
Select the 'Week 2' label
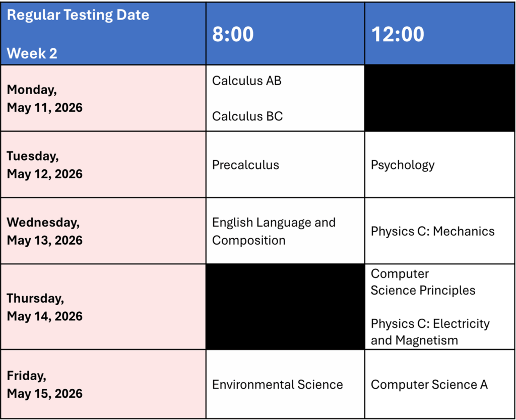pos(32,53)
